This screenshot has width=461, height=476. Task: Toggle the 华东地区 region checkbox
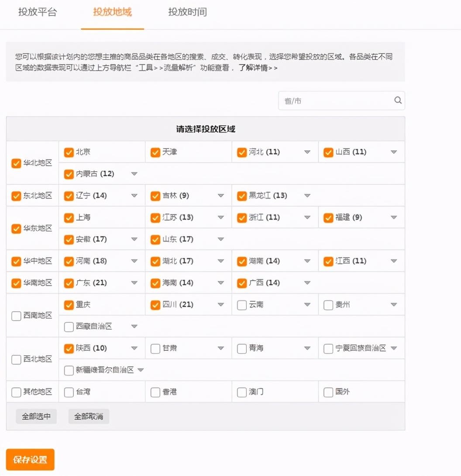click(16, 228)
